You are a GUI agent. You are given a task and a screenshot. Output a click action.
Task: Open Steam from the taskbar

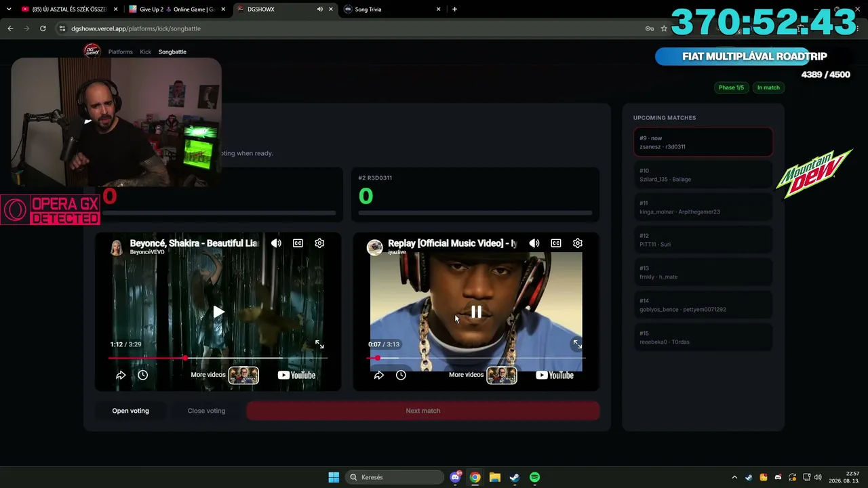[x=515, y=477]
